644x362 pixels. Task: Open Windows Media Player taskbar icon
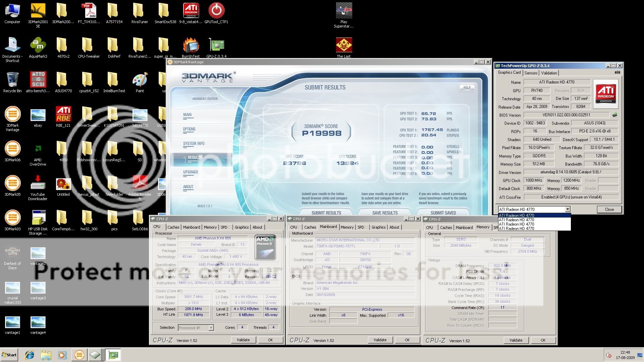click(x=62, y=355)
